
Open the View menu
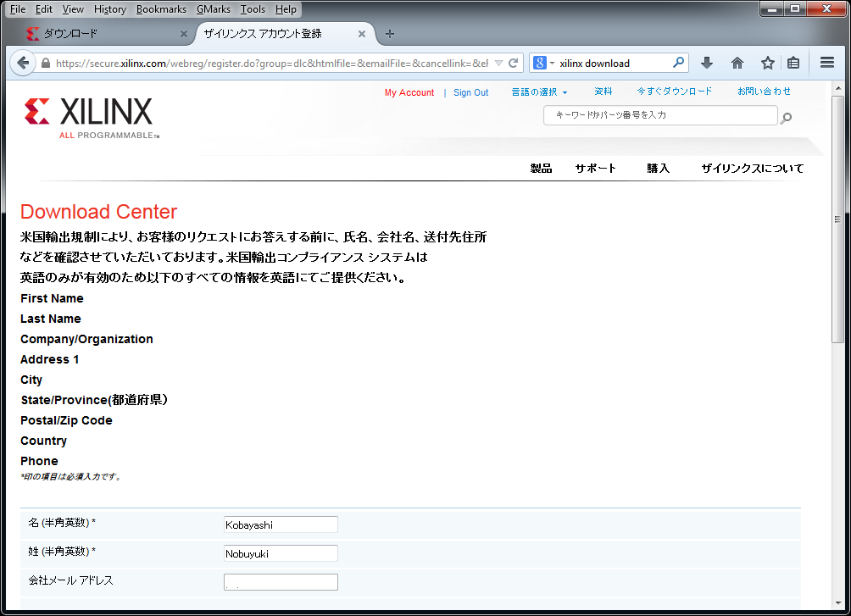pos(73,9)
